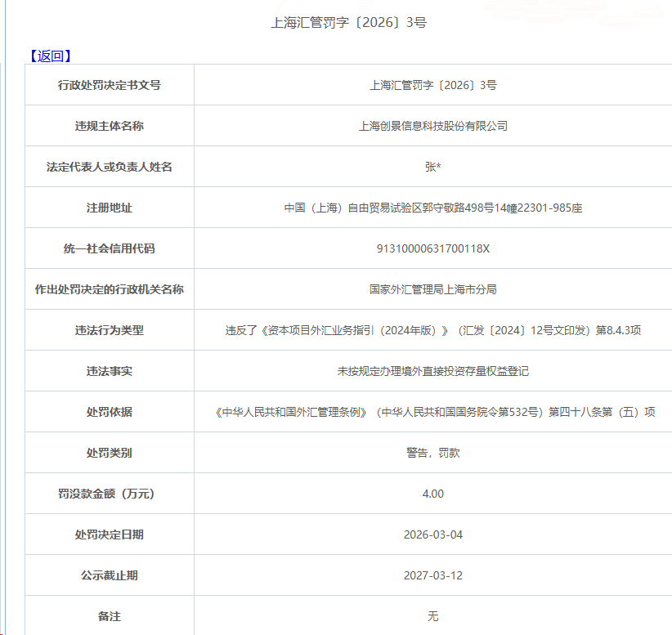Select the company name 上海创景信息科技股份有限公司

tap(432, 126)
